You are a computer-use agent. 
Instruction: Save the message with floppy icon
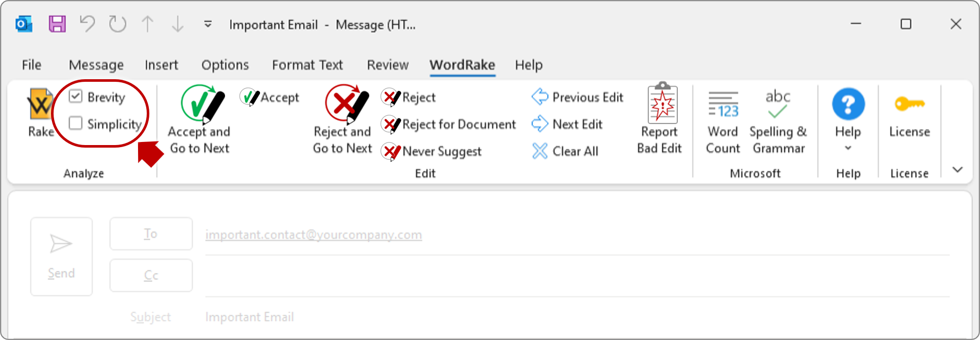(x=57, y=24)
